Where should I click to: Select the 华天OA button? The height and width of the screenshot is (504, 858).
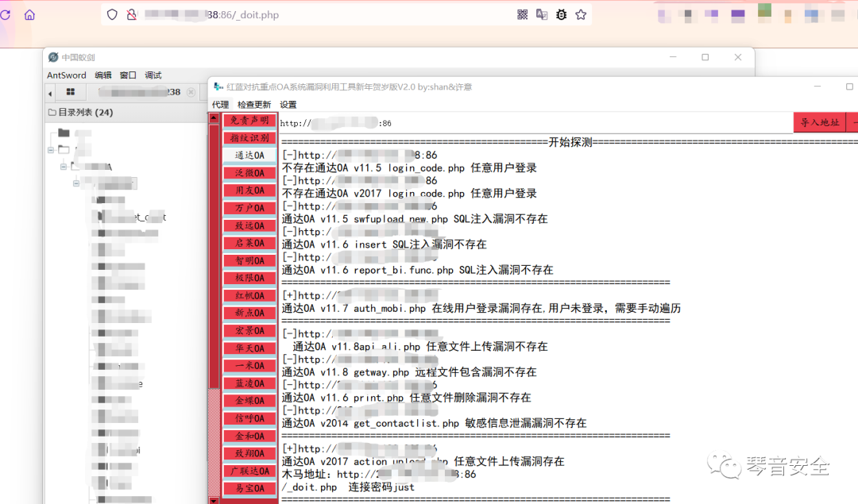pyautogui.click(x=249, y=348)
